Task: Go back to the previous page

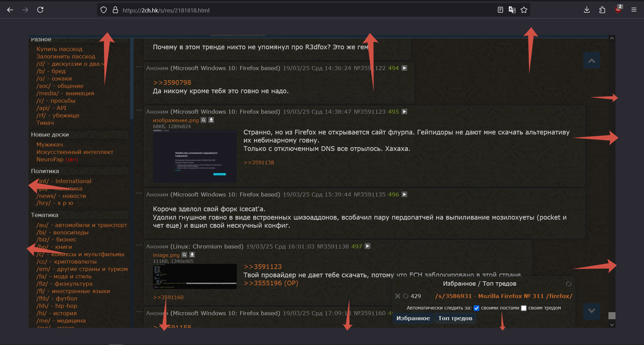Action: pyautogui.click(x=10, y=10)
